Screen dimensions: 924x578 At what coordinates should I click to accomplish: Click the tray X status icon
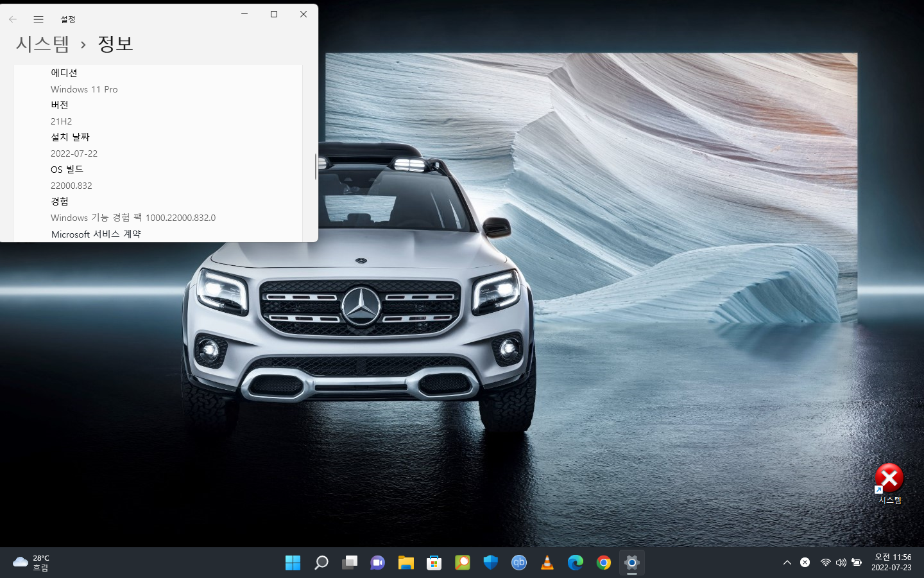click(805, 563)
